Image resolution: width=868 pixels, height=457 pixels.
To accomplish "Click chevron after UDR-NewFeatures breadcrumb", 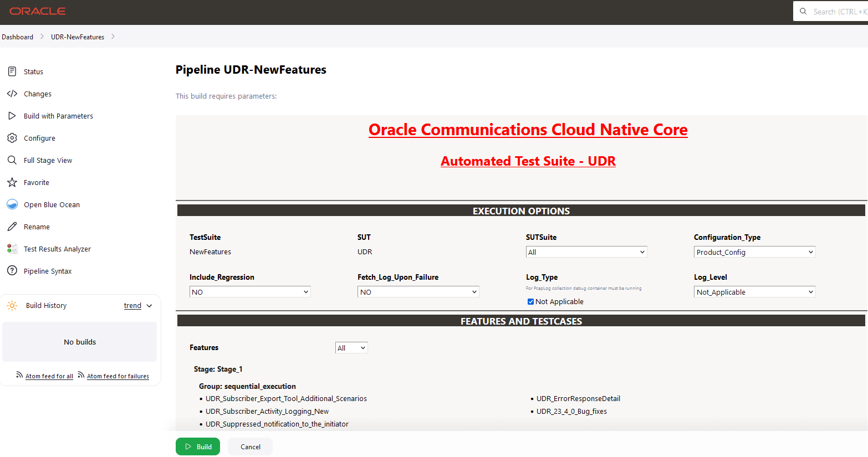I will pyautogui.click(x=113, y=37).
